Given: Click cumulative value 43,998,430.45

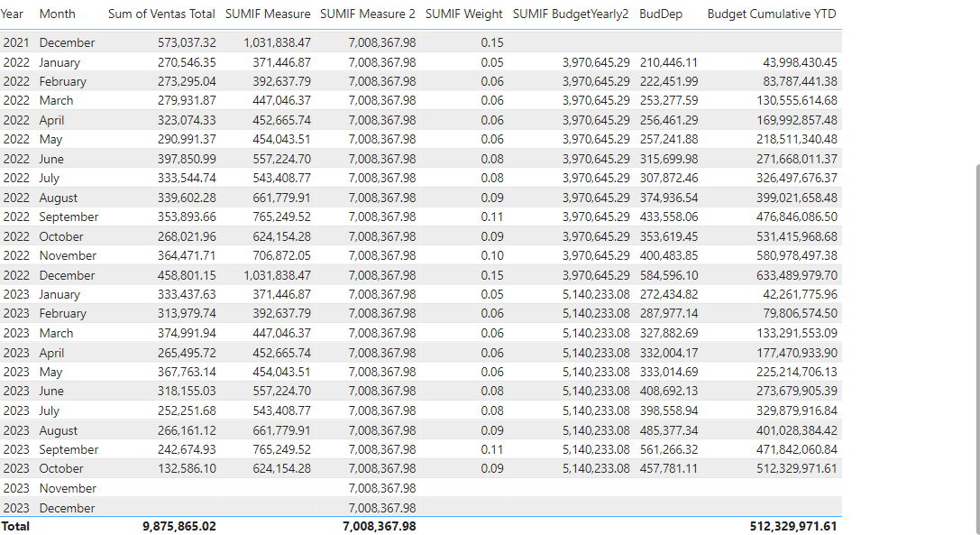Looking at the screenshot, I should 800,62.
